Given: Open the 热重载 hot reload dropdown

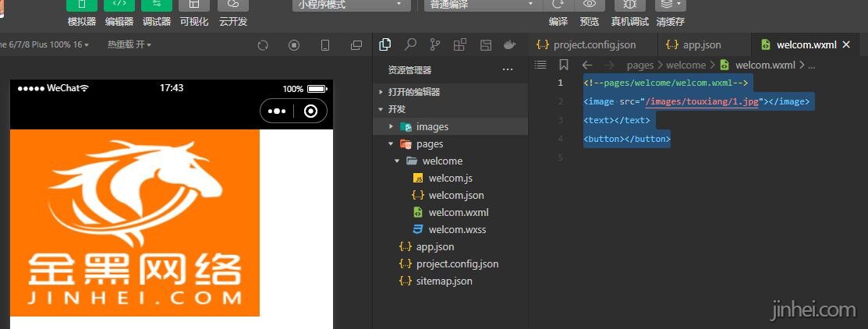Looking at the screenshot, I should point(129,44).
